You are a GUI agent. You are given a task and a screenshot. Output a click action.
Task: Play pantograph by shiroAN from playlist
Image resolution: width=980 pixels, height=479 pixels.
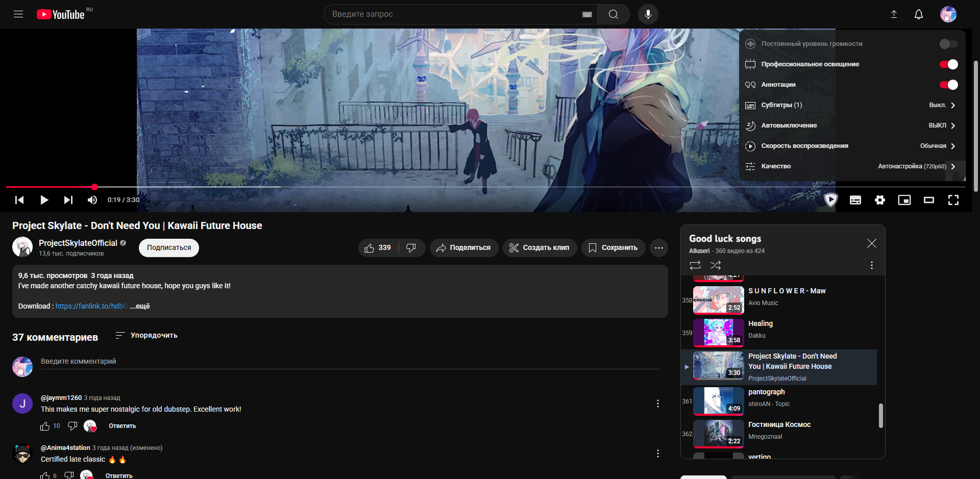[x=779, y=401]
